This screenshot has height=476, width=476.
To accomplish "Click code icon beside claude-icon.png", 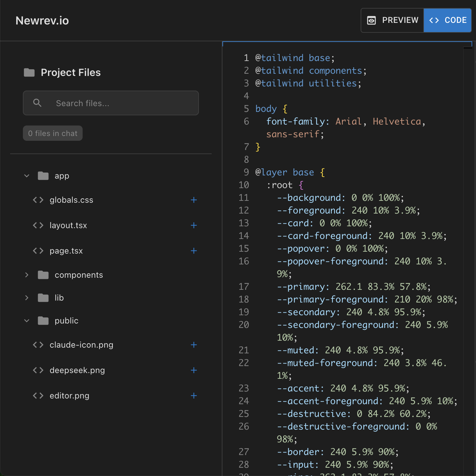I will tap(38, 345).
